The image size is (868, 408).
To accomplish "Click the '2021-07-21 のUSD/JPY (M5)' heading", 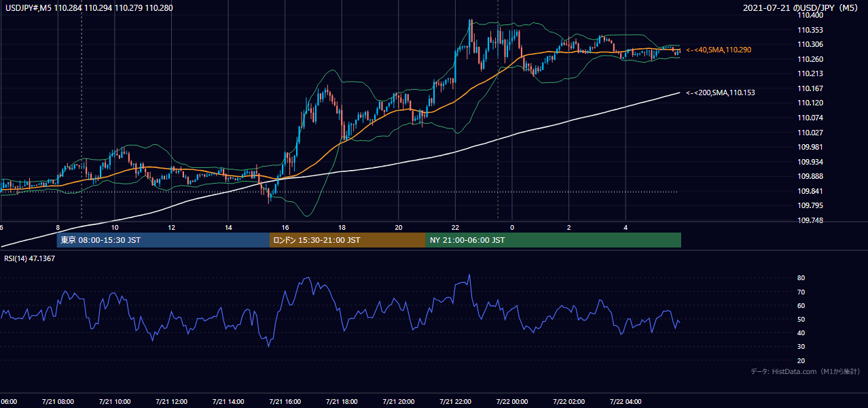I will 801,8.
